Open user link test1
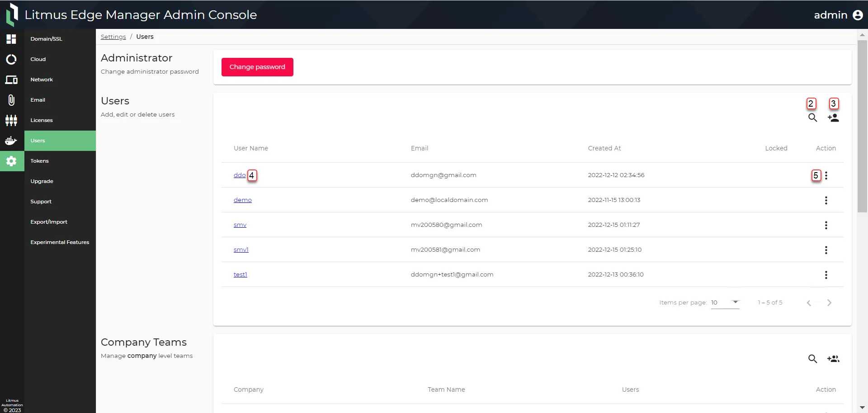The height and width of the screenshot is (413, 868). pyautogui.click(x=241, y=274)
